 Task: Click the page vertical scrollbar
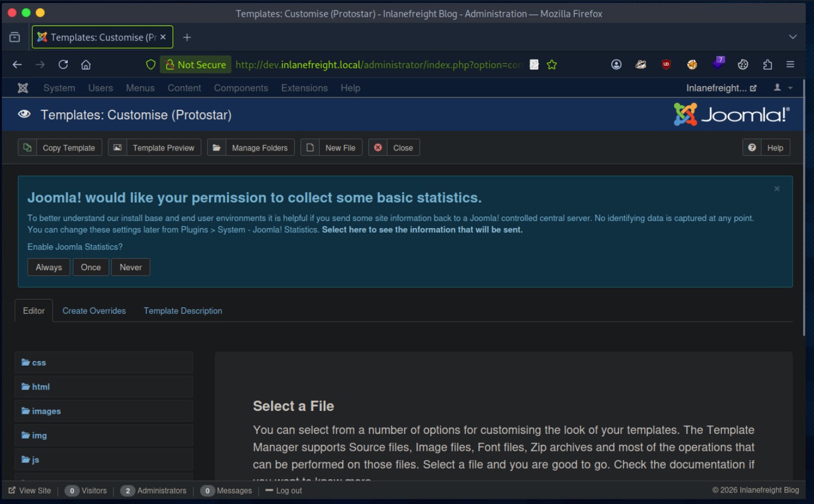804,208
